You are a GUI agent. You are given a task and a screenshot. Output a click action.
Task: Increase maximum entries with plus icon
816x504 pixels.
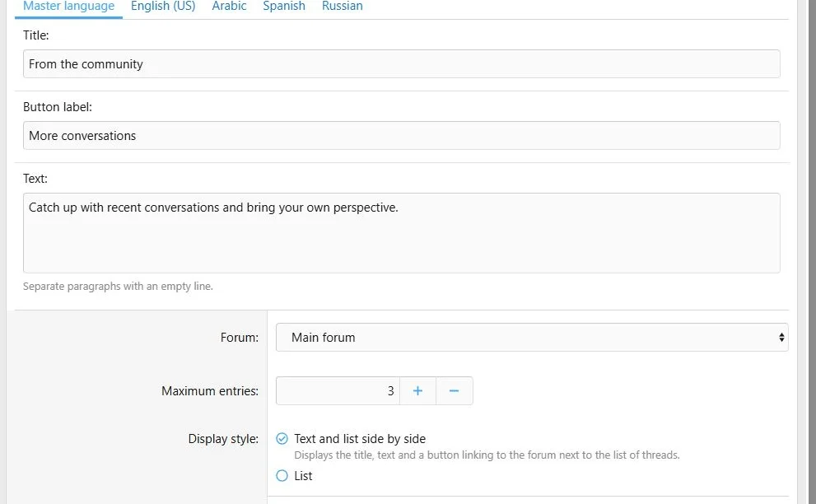(x=417, y=390)
